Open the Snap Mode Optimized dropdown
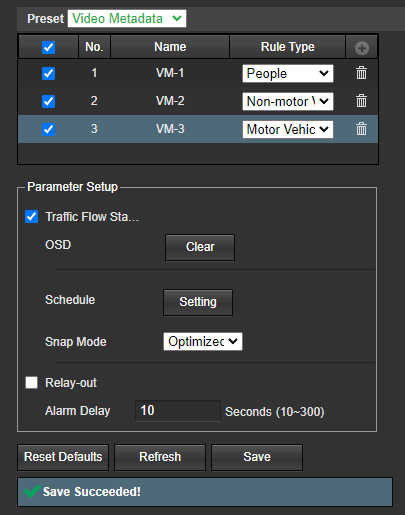The image size is (405, 515). (203, 341)
